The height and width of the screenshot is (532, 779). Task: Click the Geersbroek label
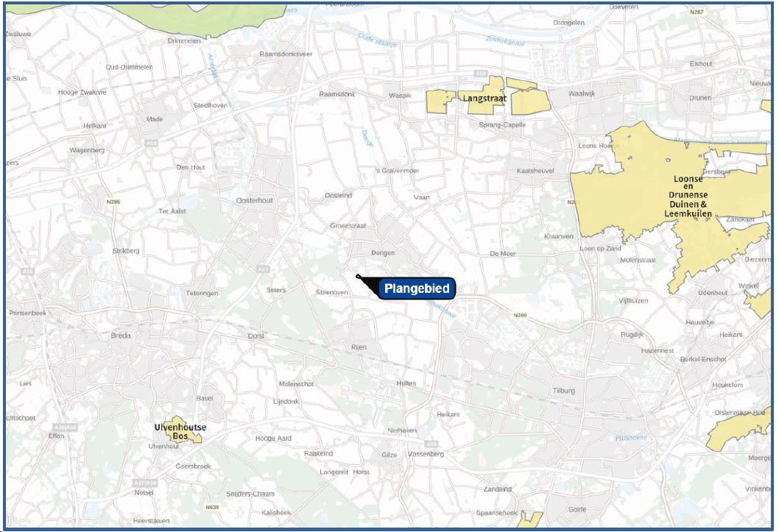[x=193, y=467]
